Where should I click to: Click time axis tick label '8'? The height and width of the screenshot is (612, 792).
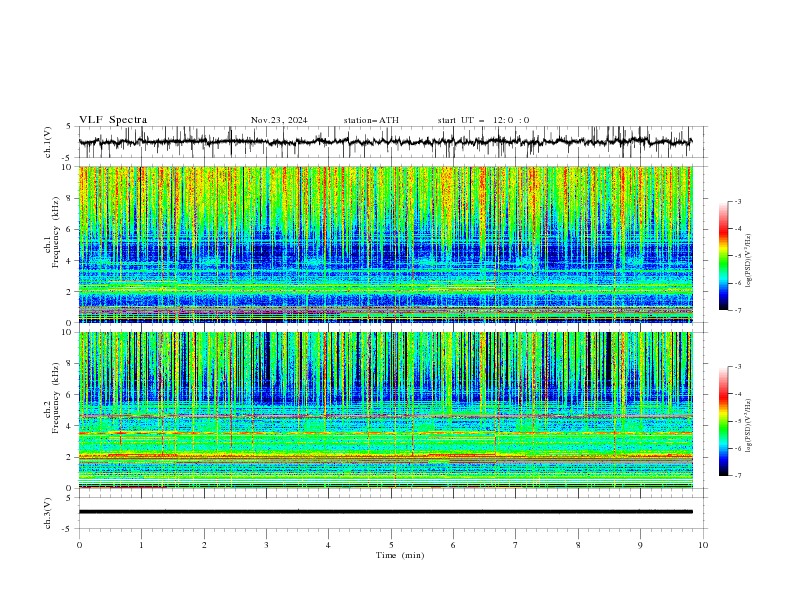coord(578,545)
